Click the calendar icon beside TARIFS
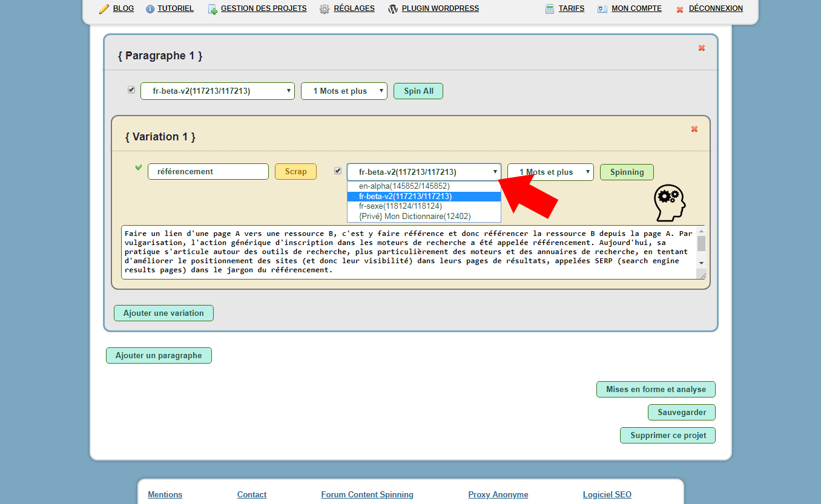The image size is (821, 504). (550, 9)
